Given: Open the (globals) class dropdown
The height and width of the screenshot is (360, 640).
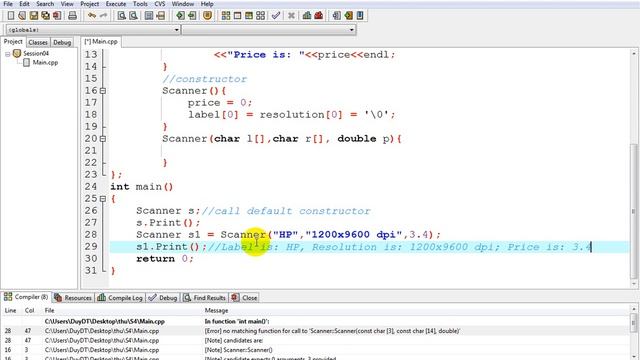Looking at the screenshot, I should click(x=177, y=30).
